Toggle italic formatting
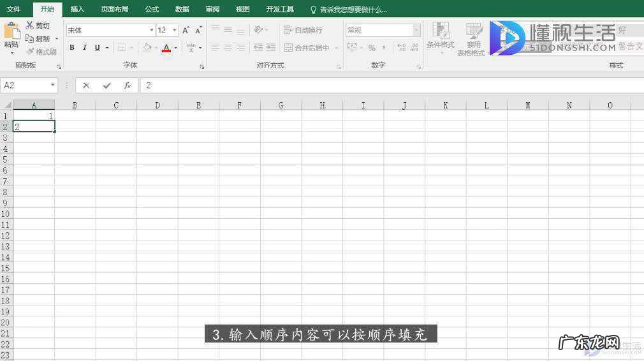 coord(85,48)
